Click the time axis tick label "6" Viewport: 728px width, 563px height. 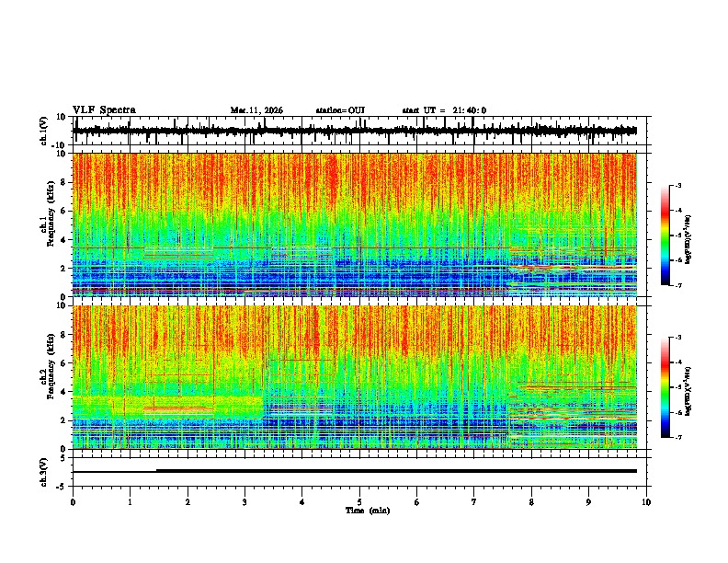[417, 502]
